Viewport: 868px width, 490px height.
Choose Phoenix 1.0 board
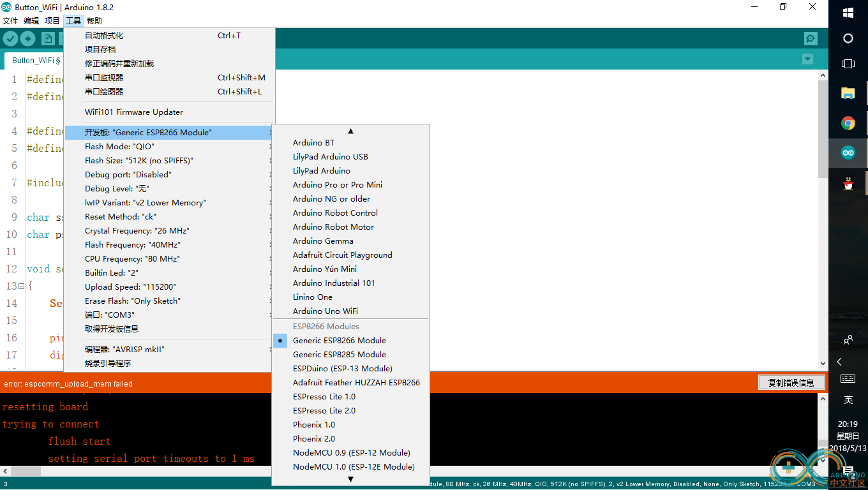point(350,425)
